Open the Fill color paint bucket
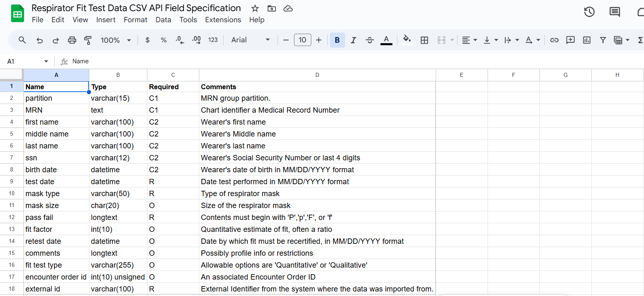 tap(407, 40)
